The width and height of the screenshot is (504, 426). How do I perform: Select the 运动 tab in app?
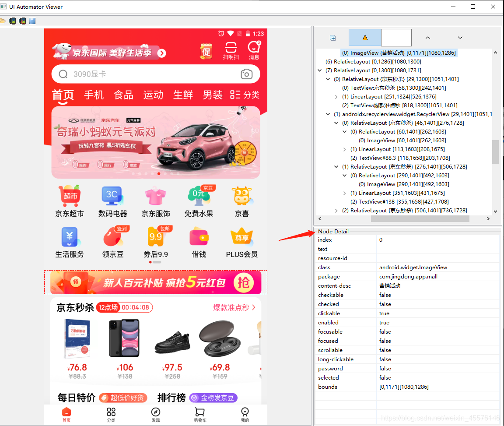click(153, 95)
